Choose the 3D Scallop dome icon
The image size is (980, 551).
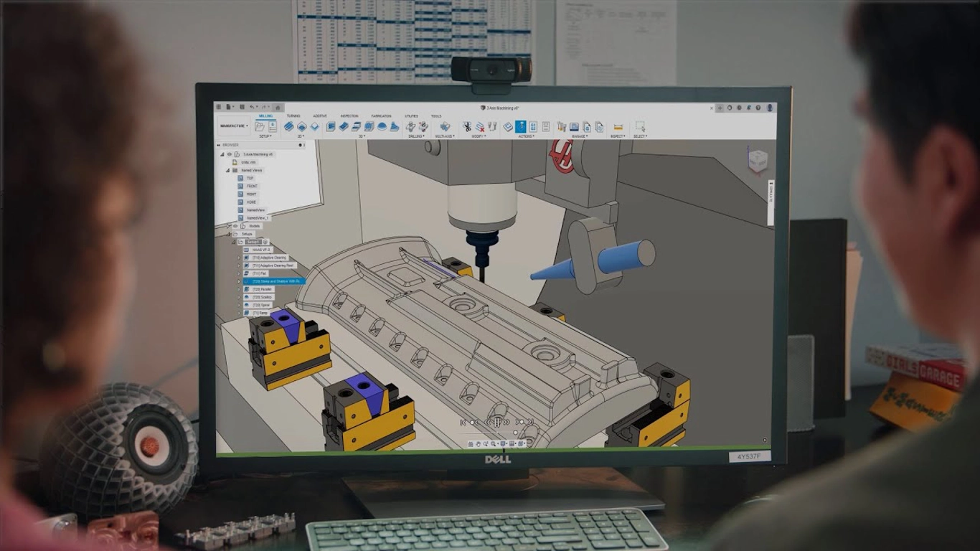coord(382,126)
